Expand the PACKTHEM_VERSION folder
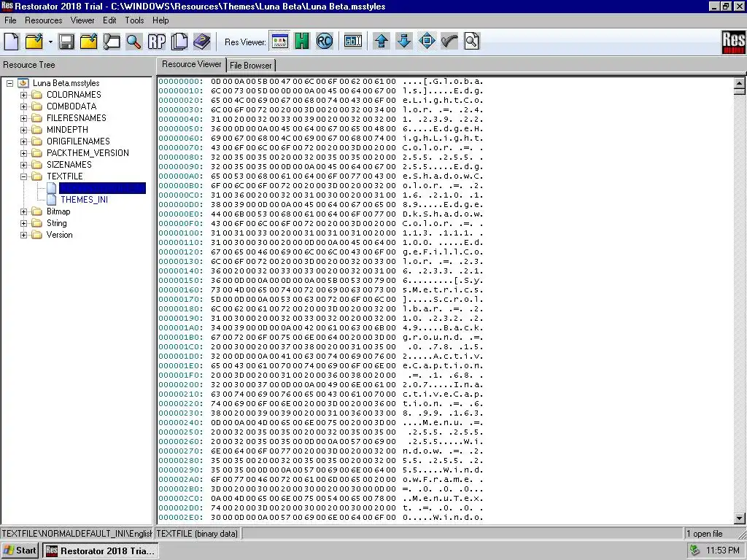The width and height of the screenshot is (747, 560). coord(23,153)
